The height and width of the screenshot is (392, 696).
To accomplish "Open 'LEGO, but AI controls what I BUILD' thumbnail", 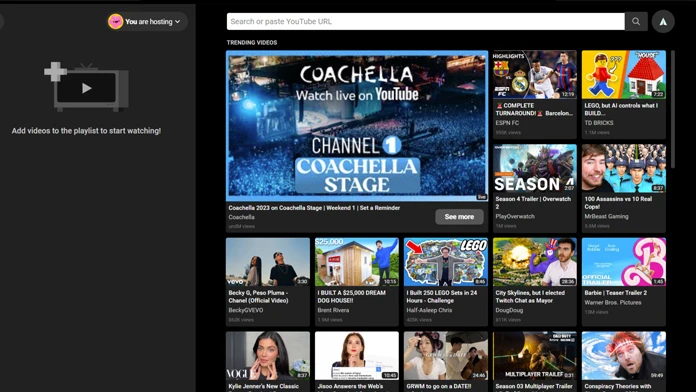I will coord(624,75).
